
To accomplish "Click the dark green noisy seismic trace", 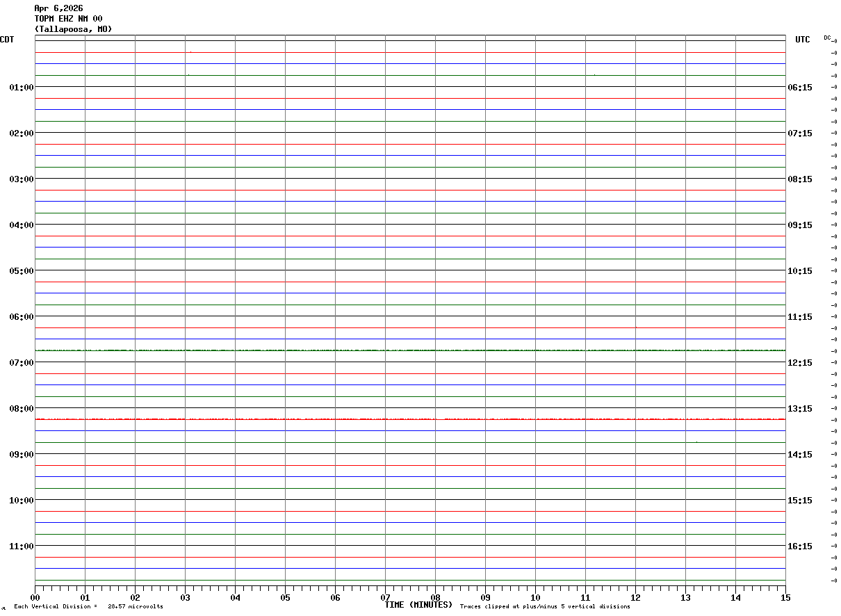I will pos(410,350).
